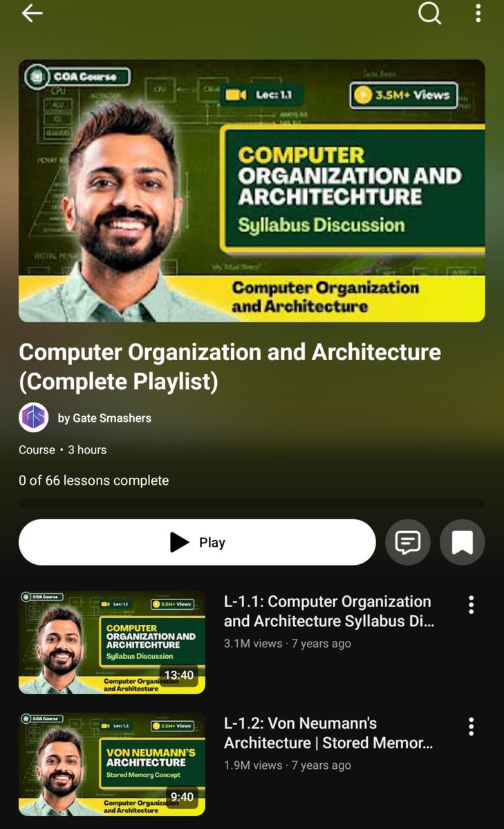Open the comments icon button
Viewport: 504px width, 829px height.
(x=407, y=542)
